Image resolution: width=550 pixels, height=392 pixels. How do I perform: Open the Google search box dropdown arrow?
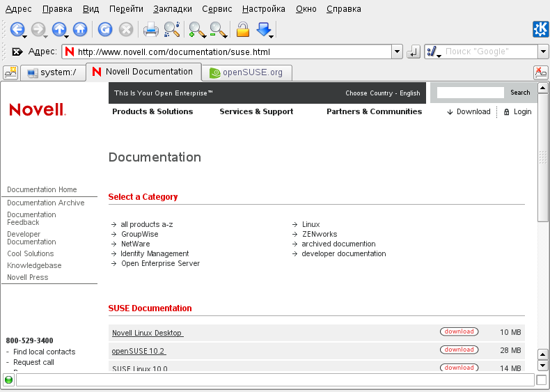(x=543, y=52)
